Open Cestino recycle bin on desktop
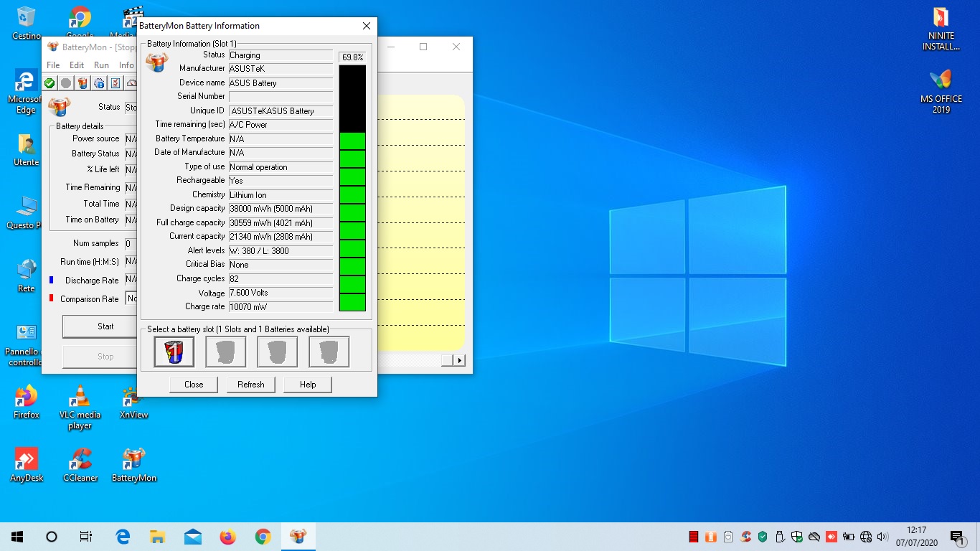The width and height of the screenshot is (980, 551). point(27,23)
